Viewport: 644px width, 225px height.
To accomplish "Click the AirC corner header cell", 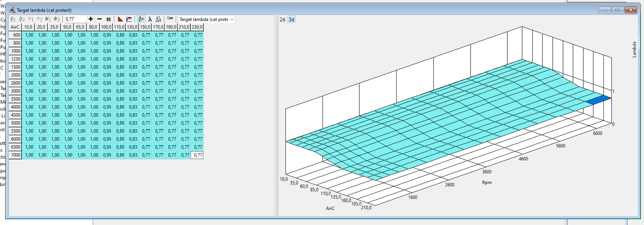I will 15,27.
